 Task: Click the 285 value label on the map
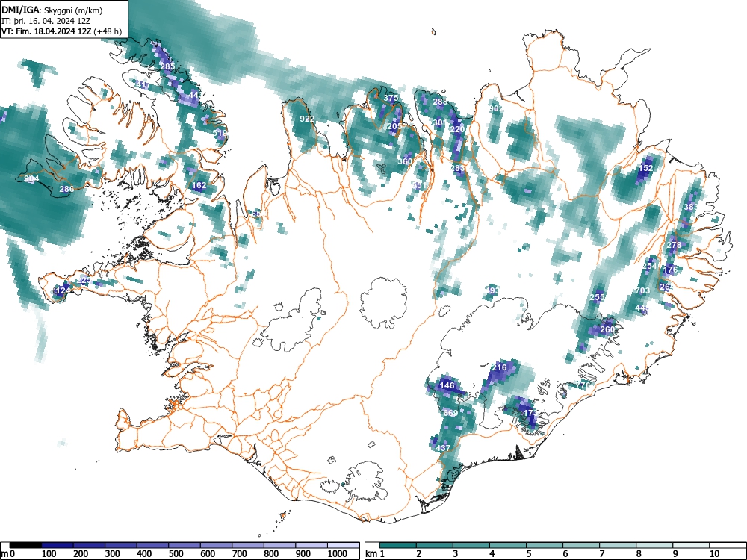(167, 66)
